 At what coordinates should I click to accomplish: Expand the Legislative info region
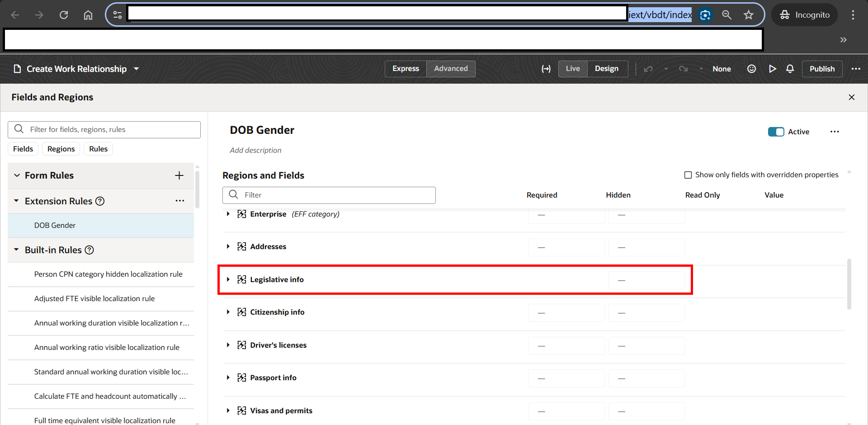(228, 279)
